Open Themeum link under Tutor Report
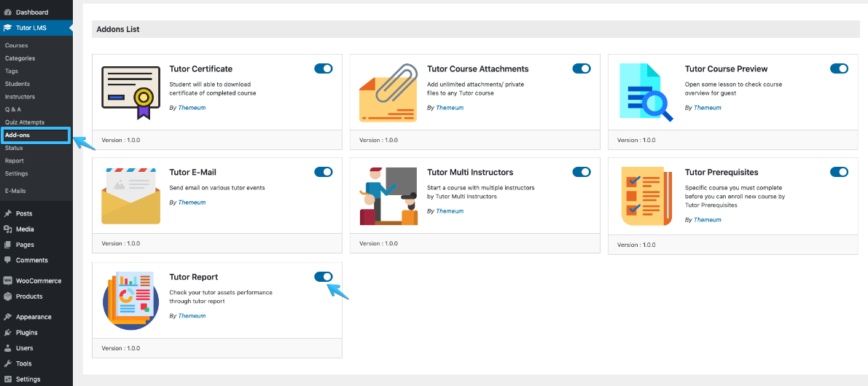868x386 pixels. tap(192, 316)
